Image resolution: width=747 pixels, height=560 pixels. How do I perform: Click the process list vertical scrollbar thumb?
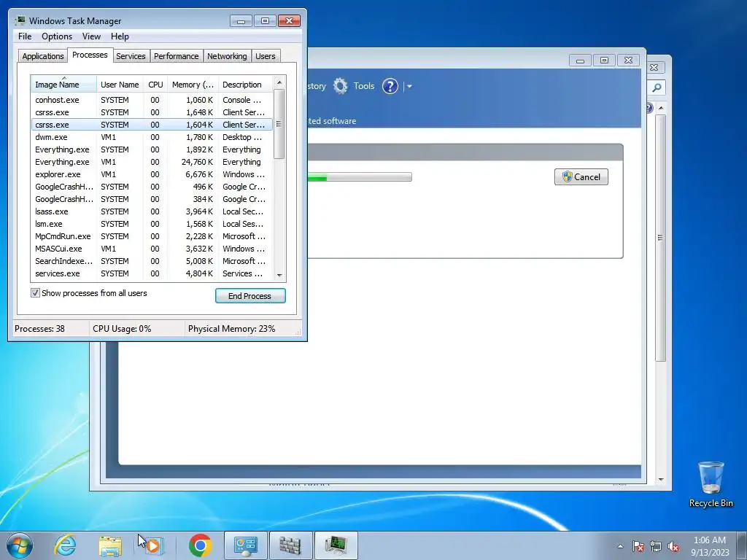(279, 124)
